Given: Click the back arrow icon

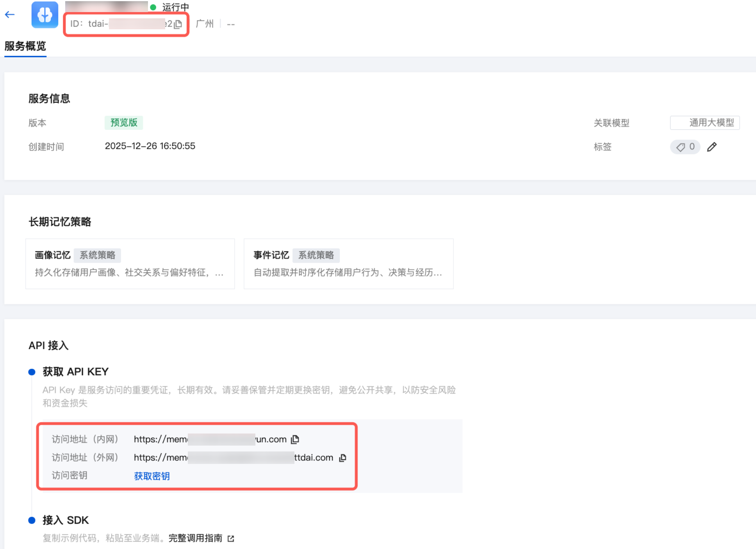Looking at the screenshot, I should pos(10,15).
